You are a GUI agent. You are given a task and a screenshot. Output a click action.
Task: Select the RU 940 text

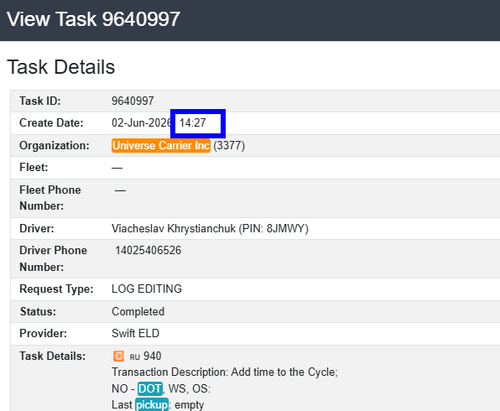145,356
